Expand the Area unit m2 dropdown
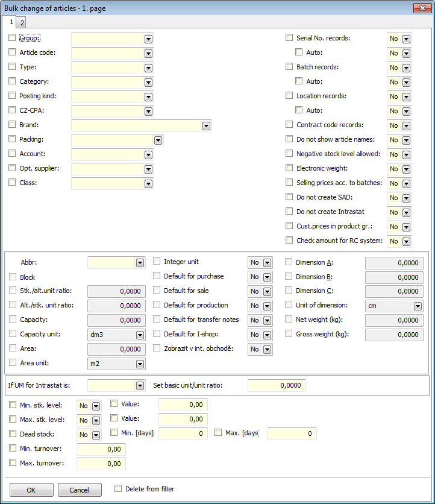Image resolution: width=435 pixels, height=504 pixels. pos(140,364)
